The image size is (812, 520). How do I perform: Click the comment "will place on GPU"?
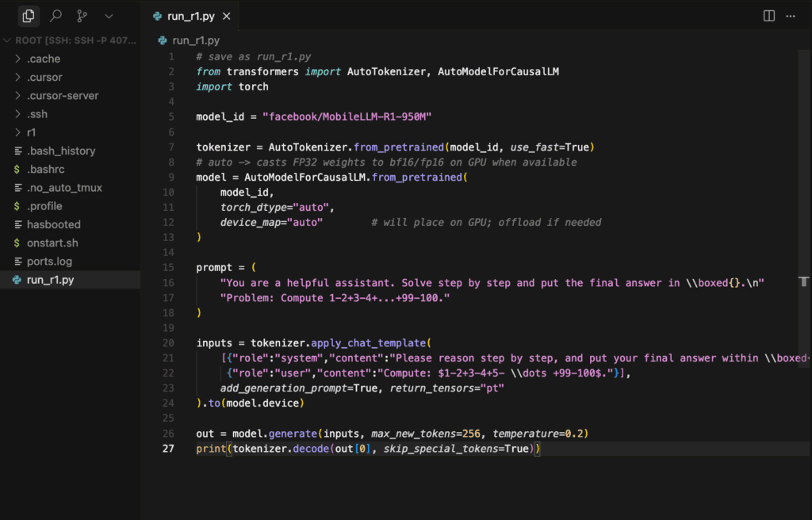(x=486, y=222)
